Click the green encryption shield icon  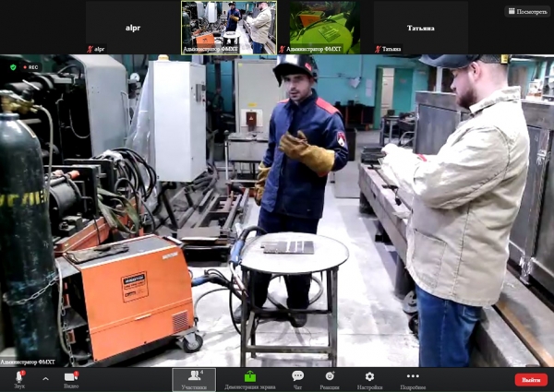pyautogui.click(x=13, y=66)
